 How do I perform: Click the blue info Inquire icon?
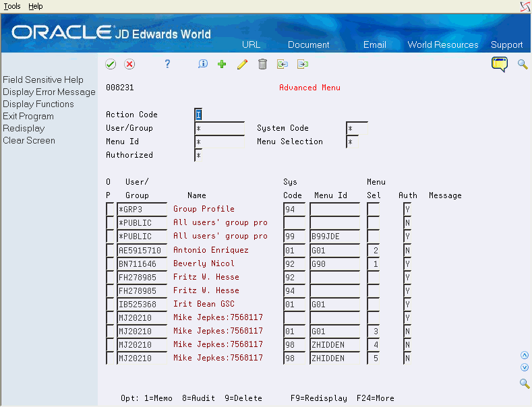point(203,64)
